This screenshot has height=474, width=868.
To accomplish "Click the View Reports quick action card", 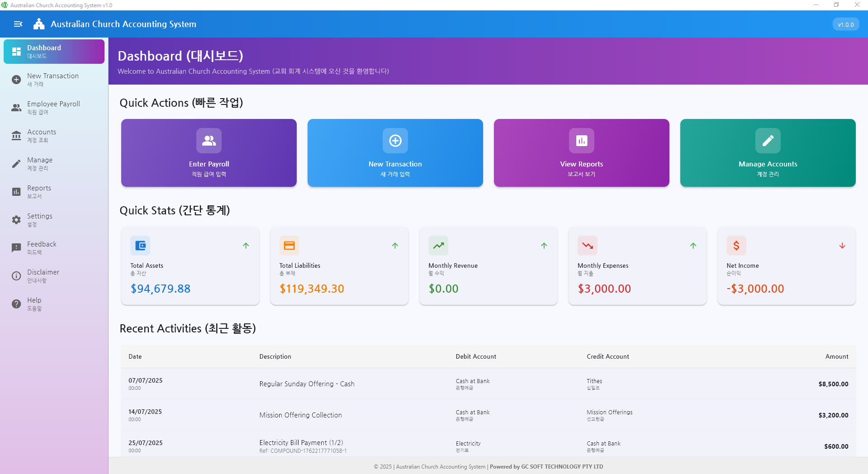I will (581, 153).
